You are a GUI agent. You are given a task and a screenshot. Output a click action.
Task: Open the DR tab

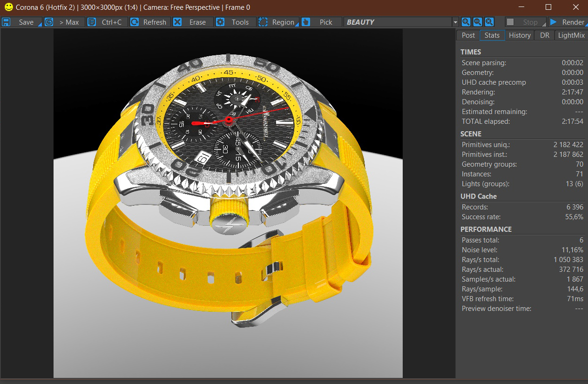pos(544,35)
